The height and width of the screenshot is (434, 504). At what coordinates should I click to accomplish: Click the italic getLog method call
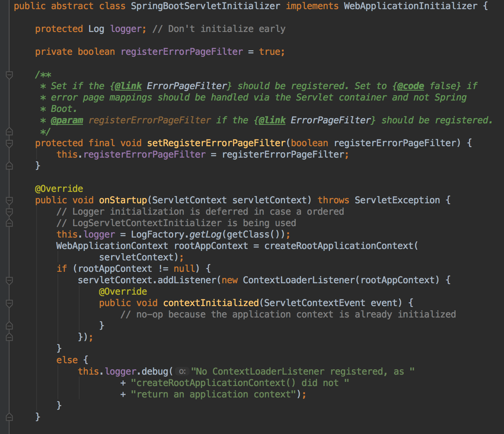click(x=206, y=235)
